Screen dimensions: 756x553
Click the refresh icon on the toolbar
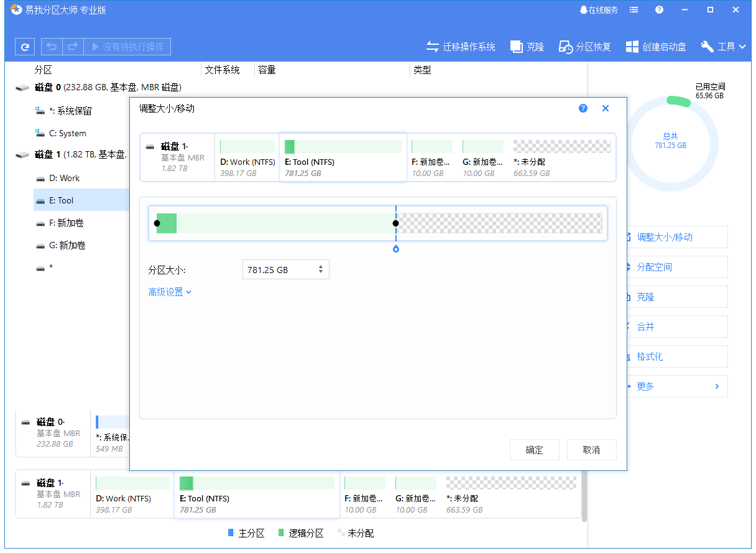(25, 46)
